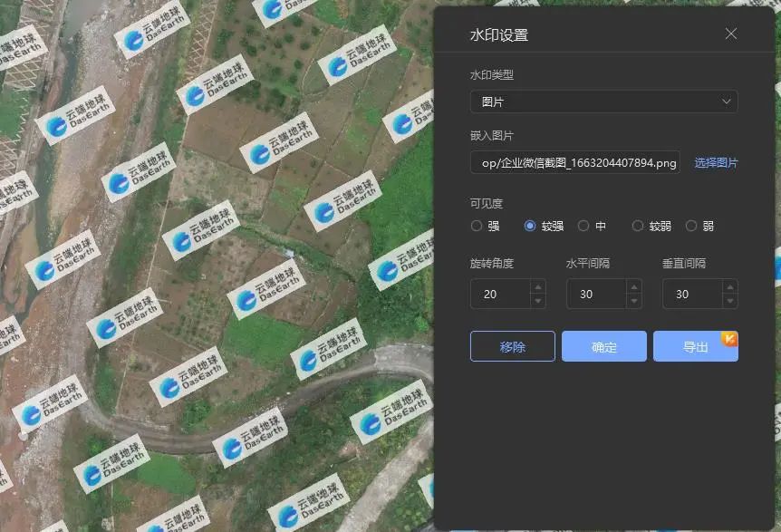The height and width of the screenshot is (532, 781).
Task: Click the 旋转角度 value field
Action: [x=500, y=294]
